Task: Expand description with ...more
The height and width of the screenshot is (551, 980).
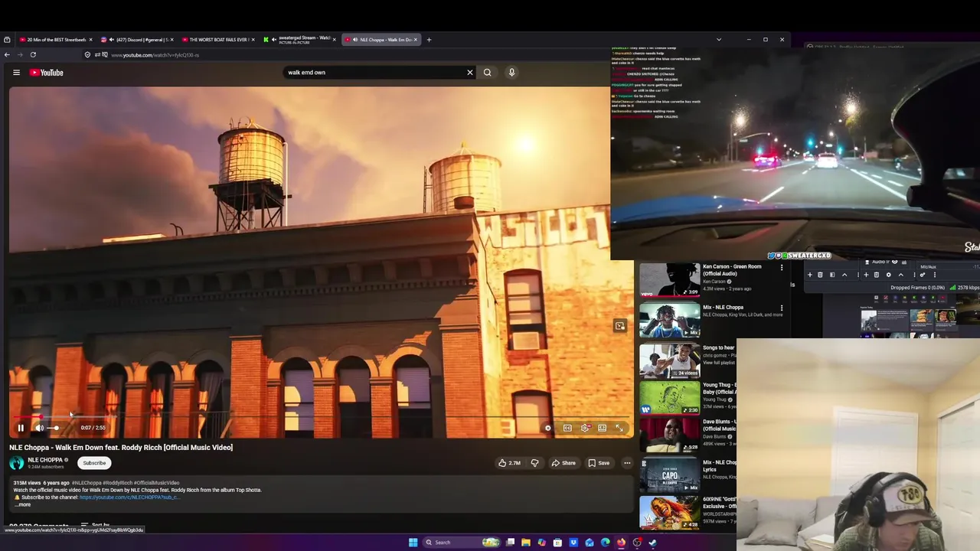Action: click(23, 504)
